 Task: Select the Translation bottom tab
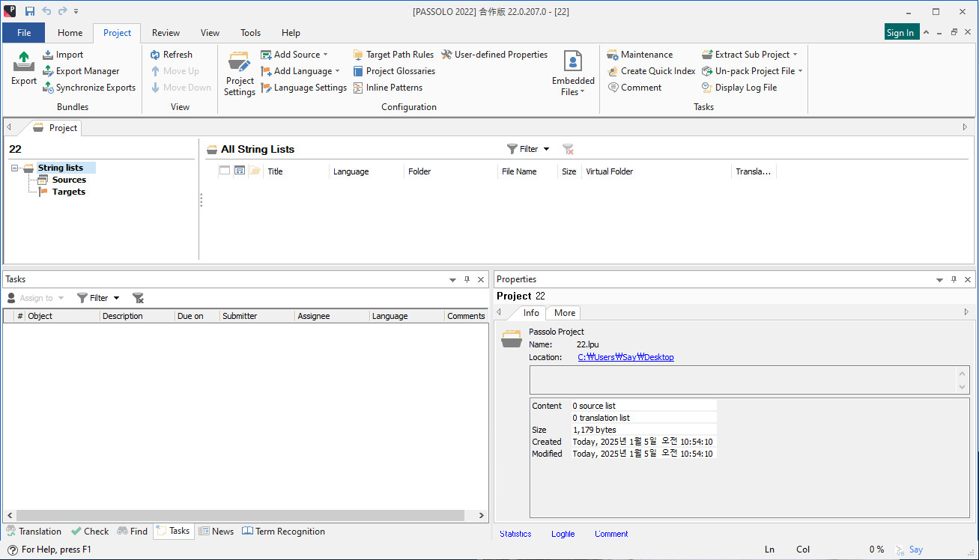(34, 532)
